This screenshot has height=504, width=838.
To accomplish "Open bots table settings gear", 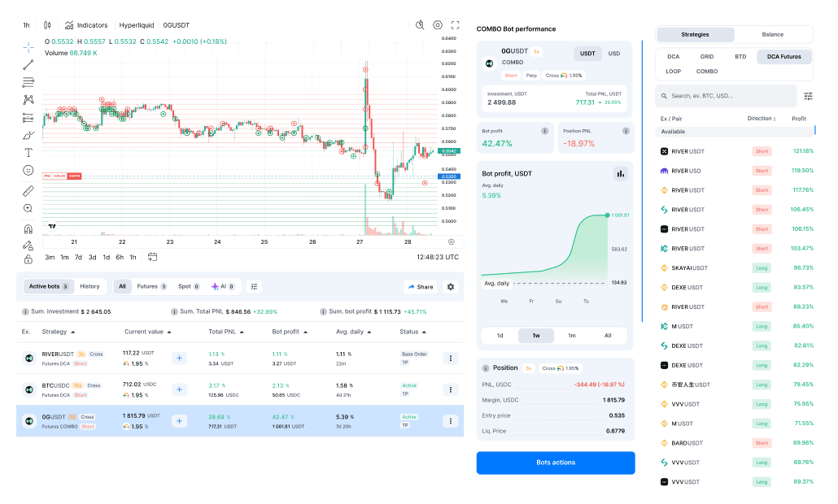I will click(x=451, y=287).
